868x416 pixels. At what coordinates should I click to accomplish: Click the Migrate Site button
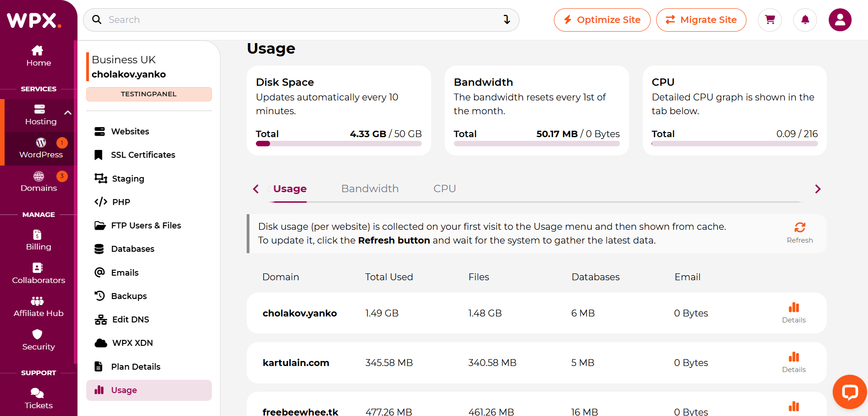(701, 20)
